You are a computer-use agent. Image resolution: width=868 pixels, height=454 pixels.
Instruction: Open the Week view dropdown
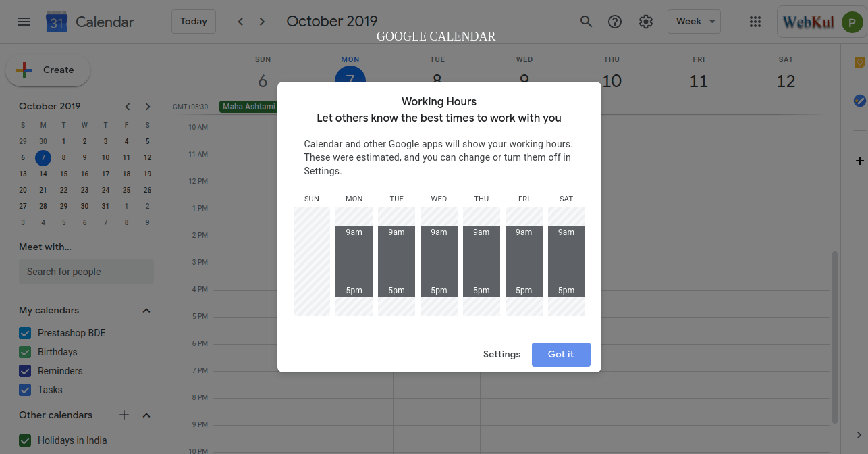tap(694, 21)
